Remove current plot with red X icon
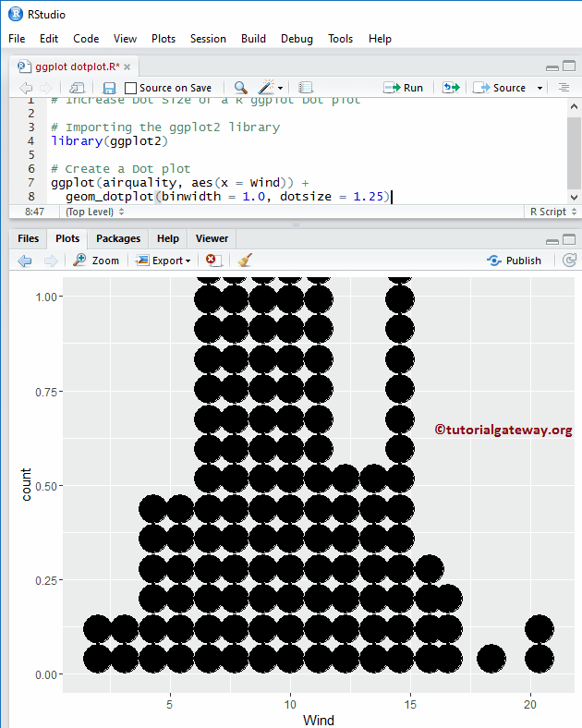The image size is (582, 728). (x=212, y=261)
